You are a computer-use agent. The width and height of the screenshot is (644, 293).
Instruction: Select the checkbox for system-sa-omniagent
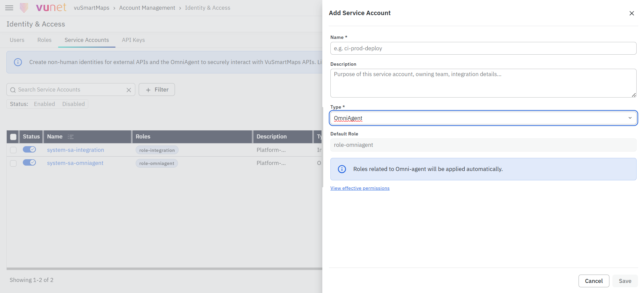point(13,163)
